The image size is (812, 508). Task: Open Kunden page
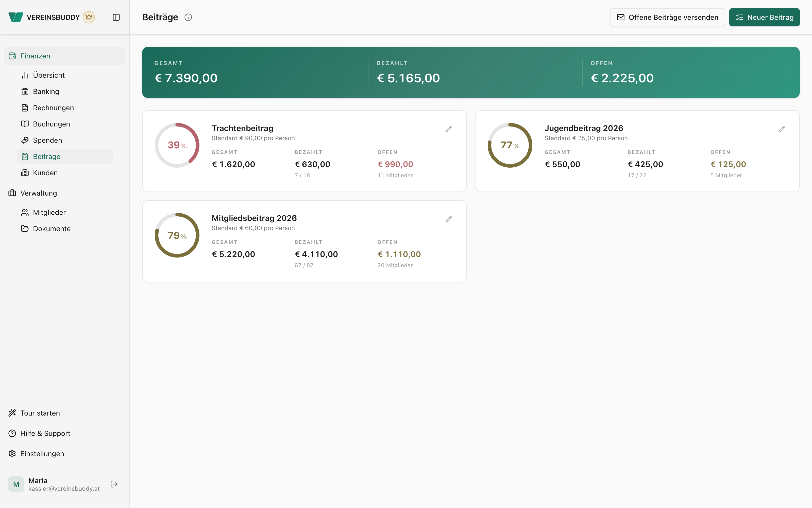(65, 173)
